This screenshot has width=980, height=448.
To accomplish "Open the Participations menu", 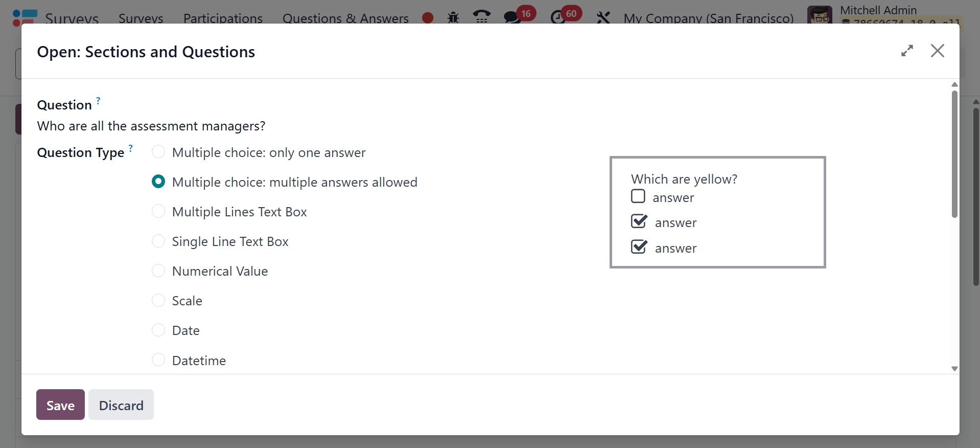I will (223, 18).
